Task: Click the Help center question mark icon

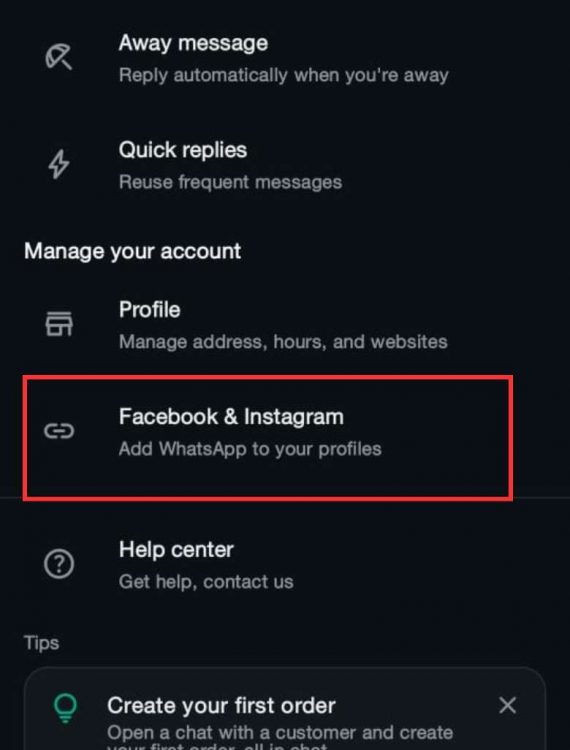Action: [59, 564]
